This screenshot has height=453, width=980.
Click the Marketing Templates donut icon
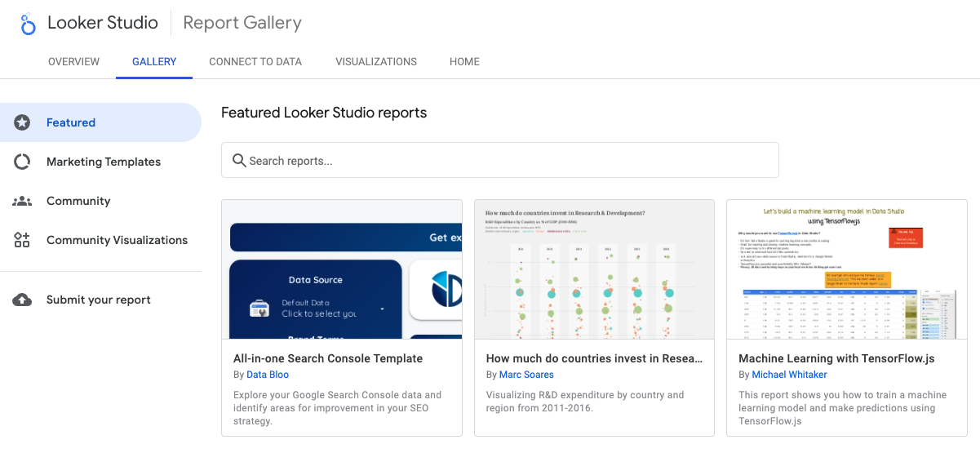[22, 162]
